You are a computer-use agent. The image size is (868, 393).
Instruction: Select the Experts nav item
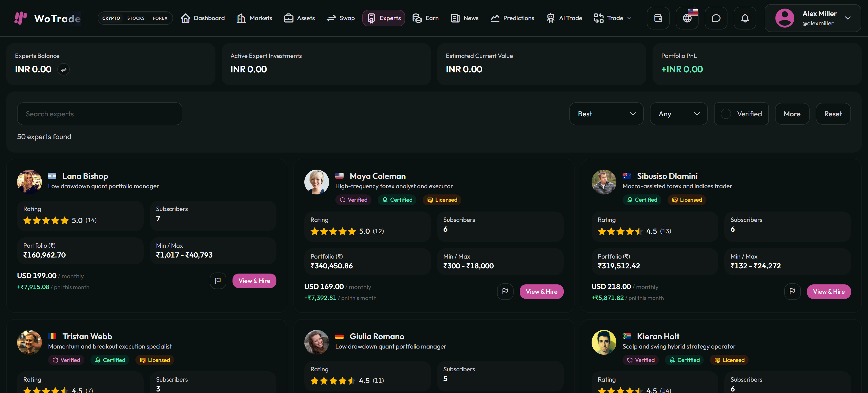point(383,18)
